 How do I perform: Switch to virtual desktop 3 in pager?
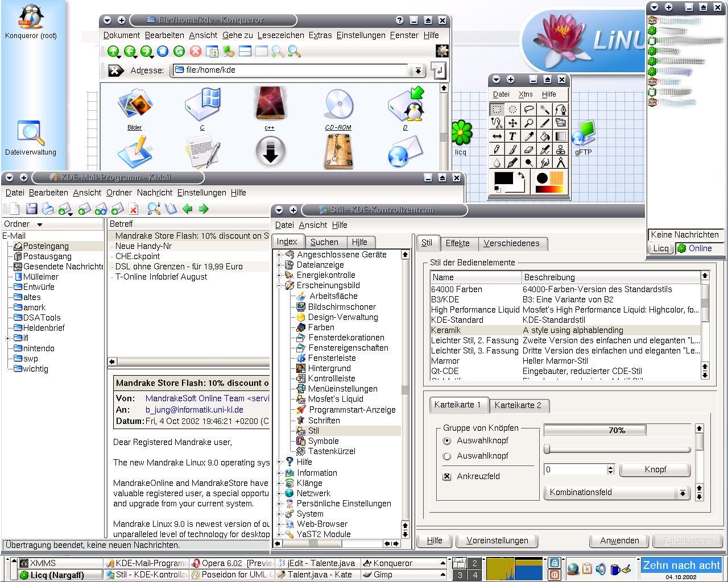click(460, 575)
